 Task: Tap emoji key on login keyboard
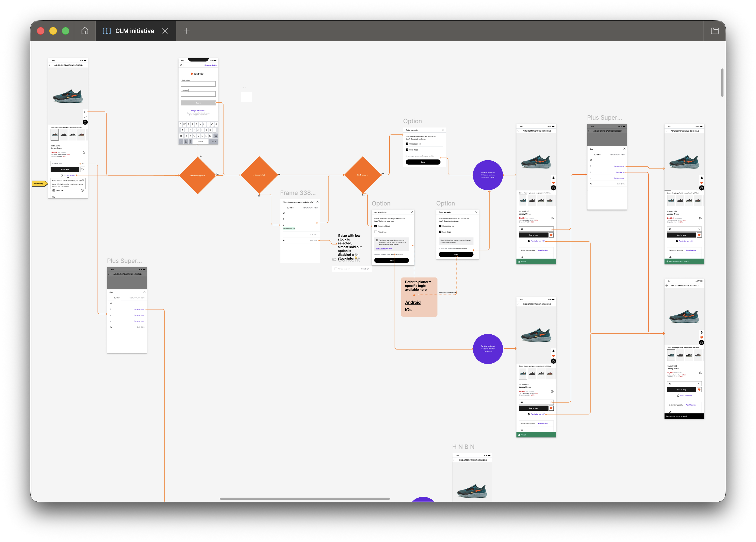[186, 142]
